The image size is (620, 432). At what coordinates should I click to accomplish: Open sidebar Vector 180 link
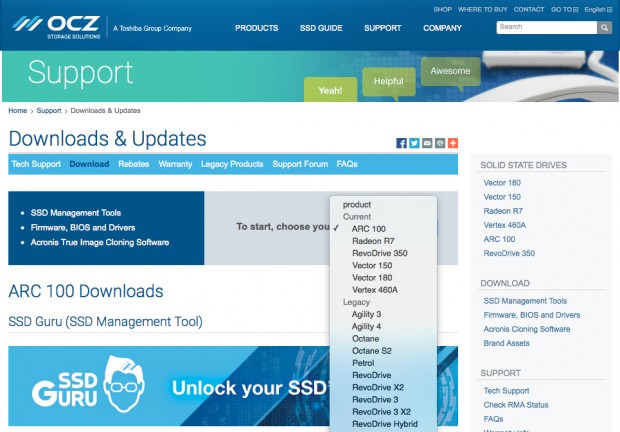(502, 183)
